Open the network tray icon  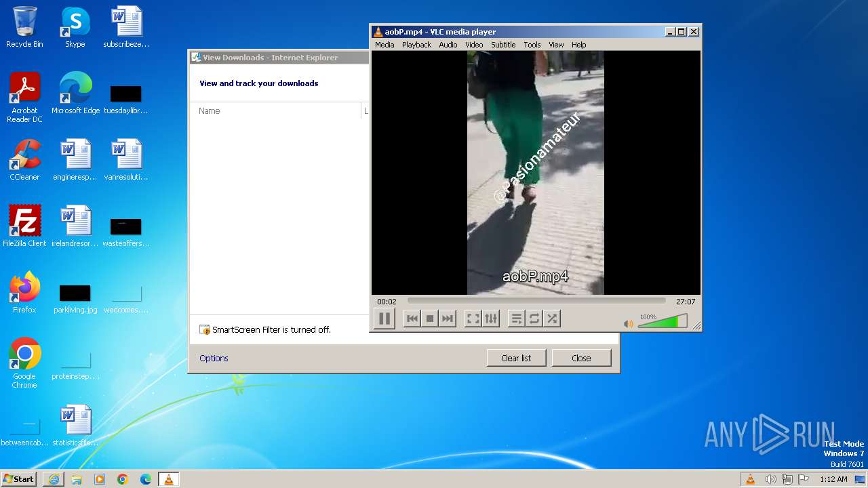[787, 479]
